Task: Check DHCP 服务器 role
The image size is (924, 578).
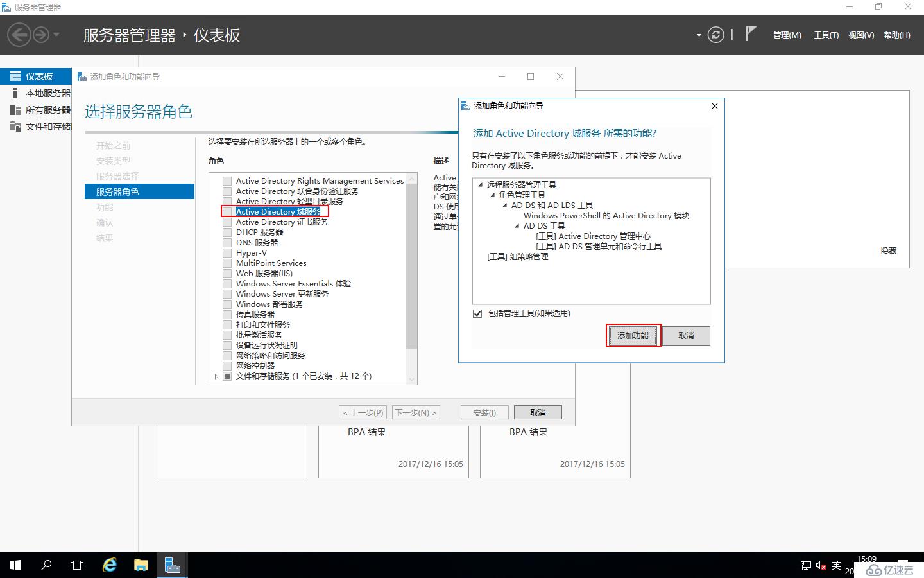Action: click(227, 232)
